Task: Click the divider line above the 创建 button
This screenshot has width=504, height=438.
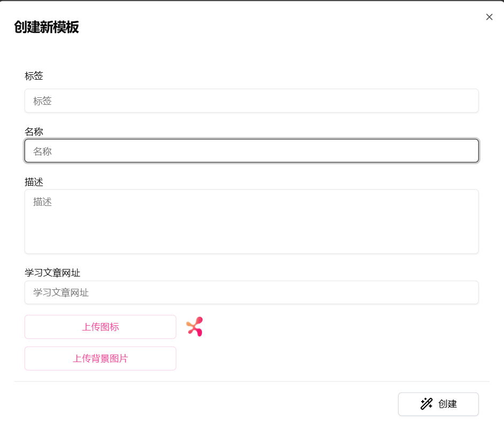Action: pyautogui.click(x=251, y=381)
